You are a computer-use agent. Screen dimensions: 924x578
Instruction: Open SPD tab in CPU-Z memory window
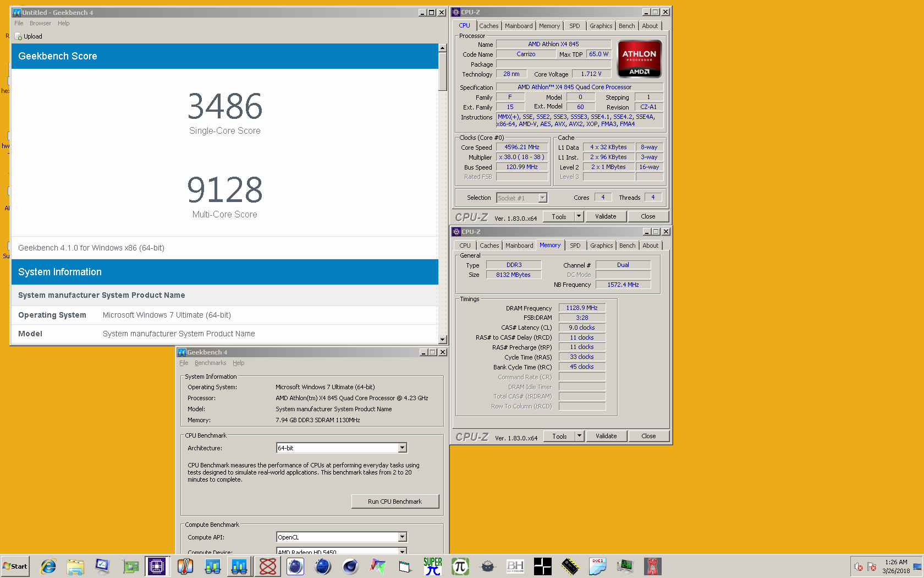coord(575,246)
